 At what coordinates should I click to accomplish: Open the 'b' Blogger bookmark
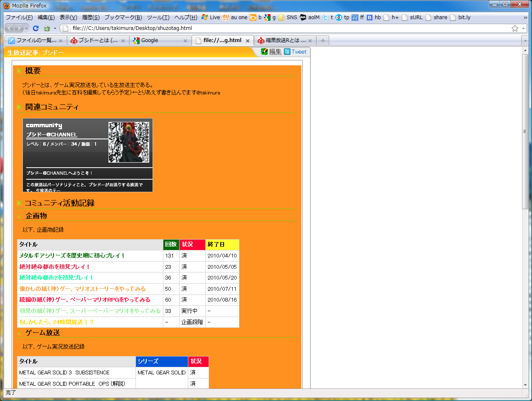point(256,17)
